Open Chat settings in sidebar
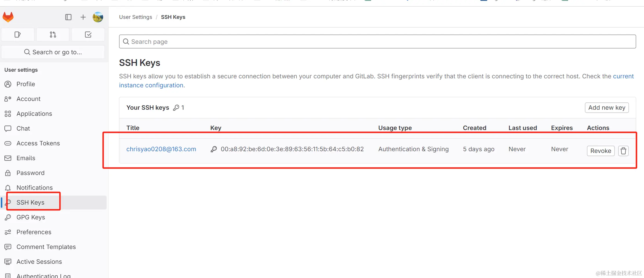The width and height of the screenshot is (644, 278). [x=54, y=129]
